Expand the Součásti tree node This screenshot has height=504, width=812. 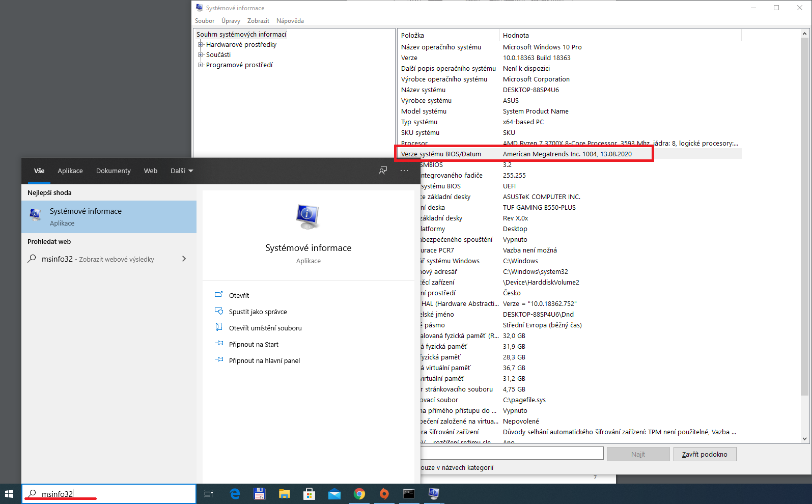pos(201,55)
